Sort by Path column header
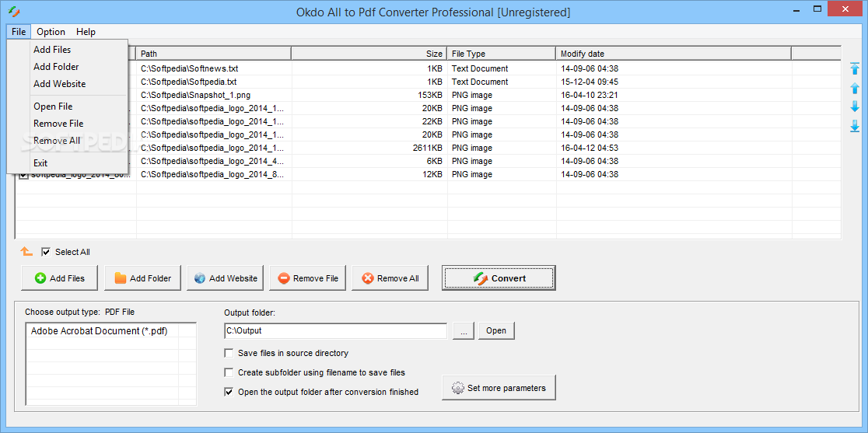This screenshot has width=868, height=433. click(x=214, y=54)
